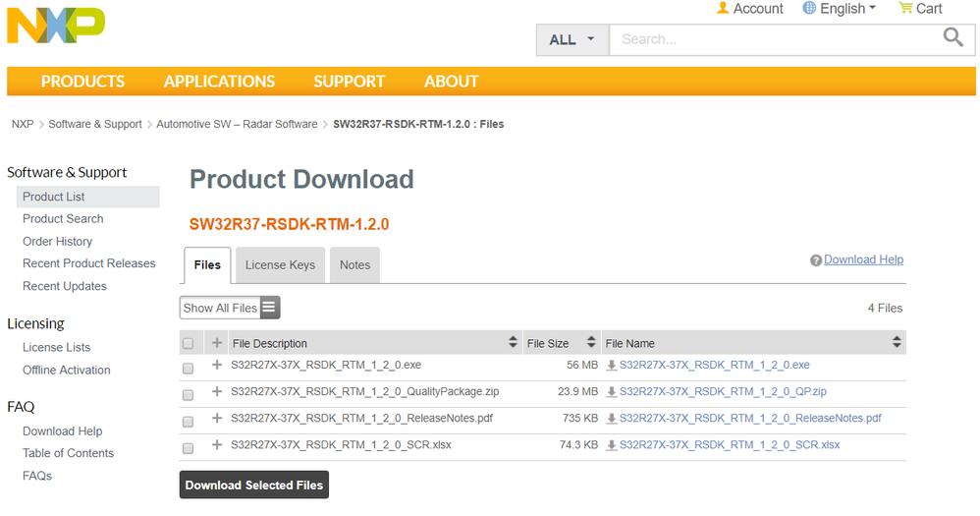Open FAQs in sidebar

point(37,476)
